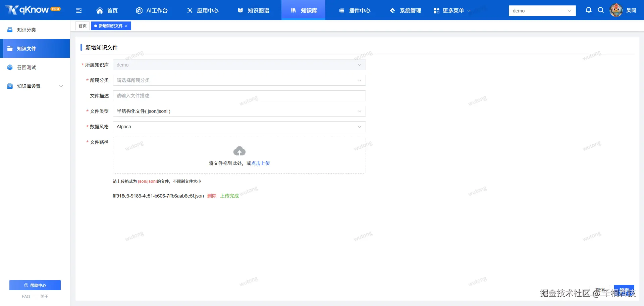Go to 首页 in top navigation
The width and height of the screenshot is (644, 306).
[107, 10]
